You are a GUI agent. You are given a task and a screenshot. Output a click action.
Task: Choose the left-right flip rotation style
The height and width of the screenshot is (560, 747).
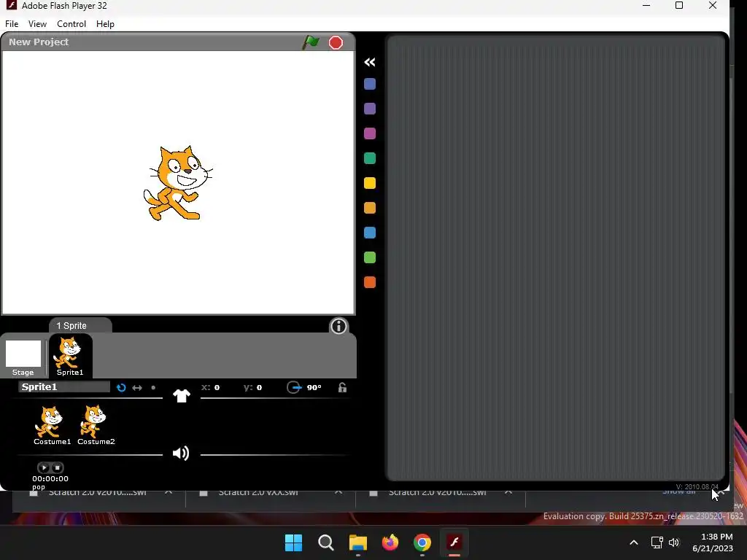point(137,388)
